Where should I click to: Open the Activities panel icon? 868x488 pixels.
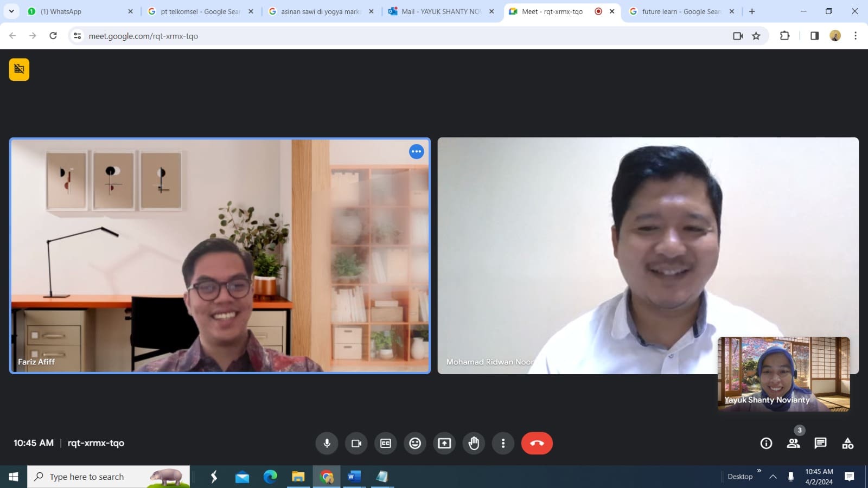coord(847,443)
